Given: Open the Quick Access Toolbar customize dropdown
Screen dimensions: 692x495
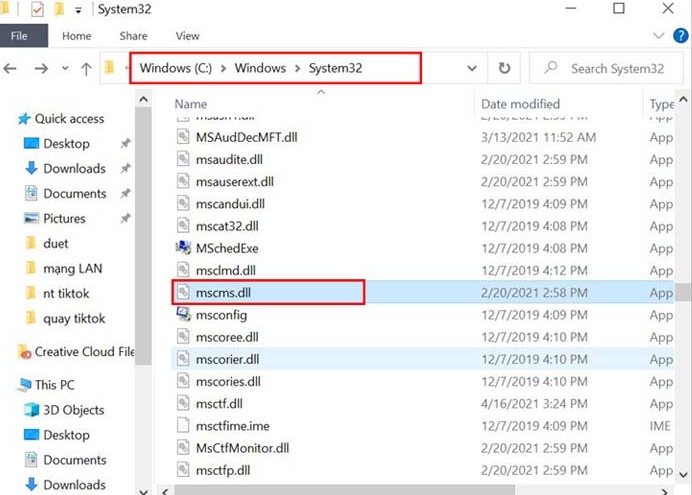Looking at the screenshot, I should pyautogui.click(x=78, y=10).
